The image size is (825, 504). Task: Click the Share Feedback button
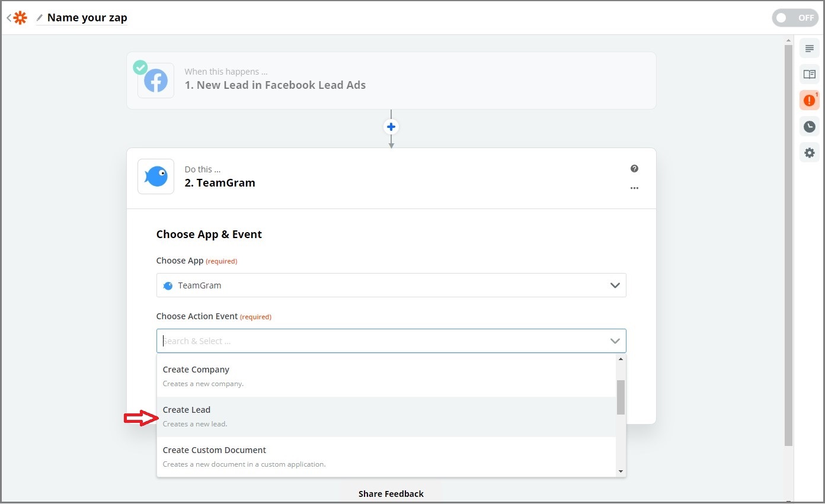coord(391,494)
